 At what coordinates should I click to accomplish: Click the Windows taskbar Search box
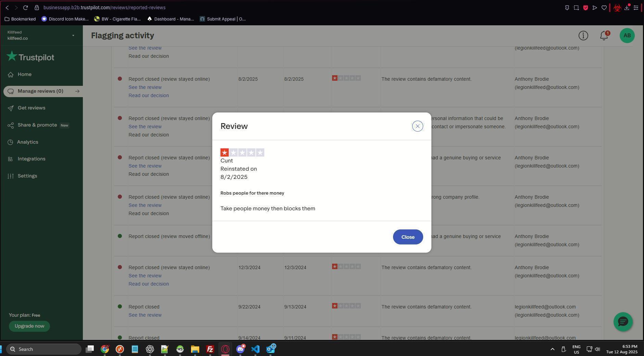click(x=44, y=349)
